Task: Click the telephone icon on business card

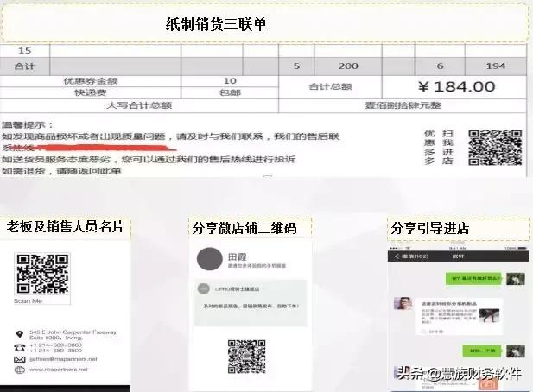Action: [19, 347]
